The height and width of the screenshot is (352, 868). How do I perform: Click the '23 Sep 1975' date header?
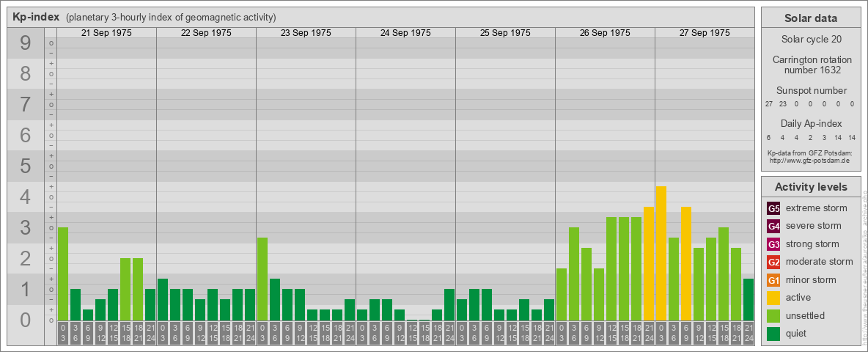306,33
